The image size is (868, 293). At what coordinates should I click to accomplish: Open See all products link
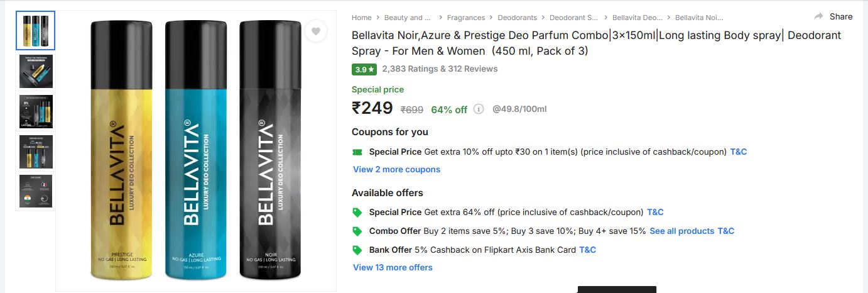(681, 231)
